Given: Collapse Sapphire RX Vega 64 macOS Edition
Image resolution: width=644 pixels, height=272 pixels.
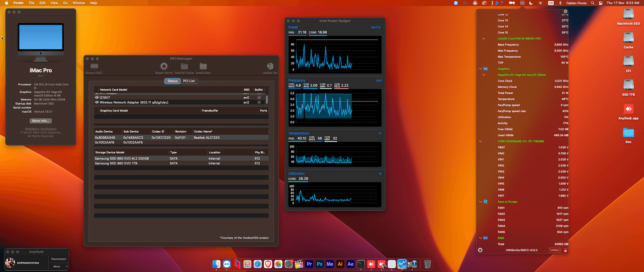Looking at the screenshot, I should tap(484, 75).
